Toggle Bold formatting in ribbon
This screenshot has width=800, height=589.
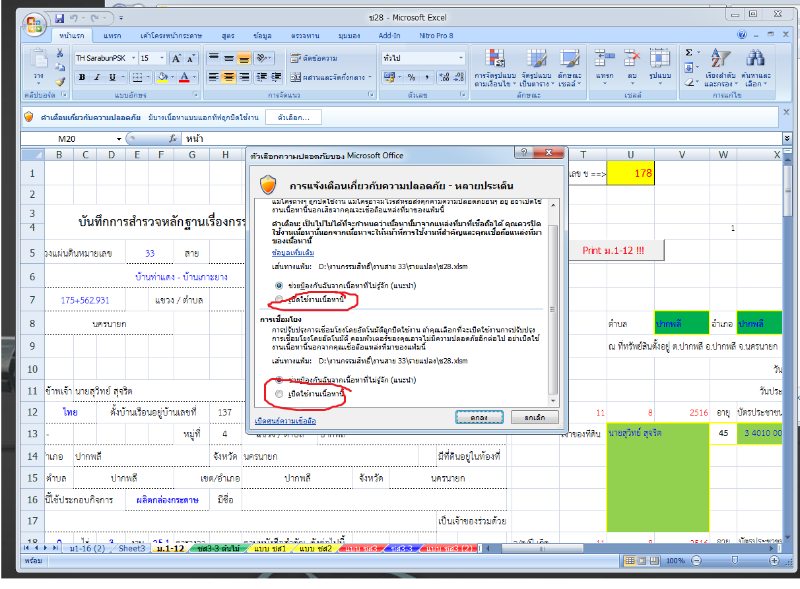click(x=82, y=77)
